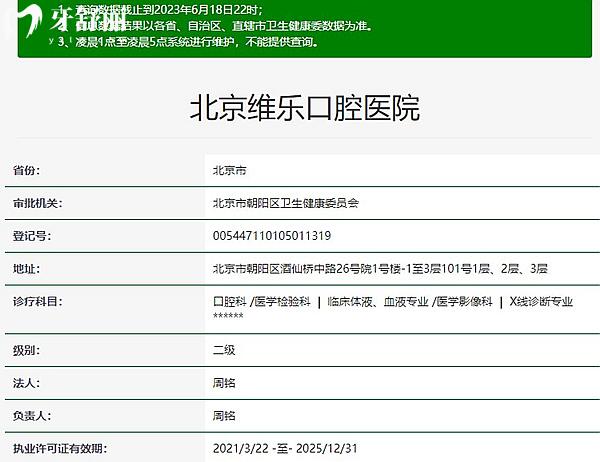Viewport: 600px width, 462px height.
Task: Click the notice about 卫生健康委数据为准
Action: coord(216,26)
